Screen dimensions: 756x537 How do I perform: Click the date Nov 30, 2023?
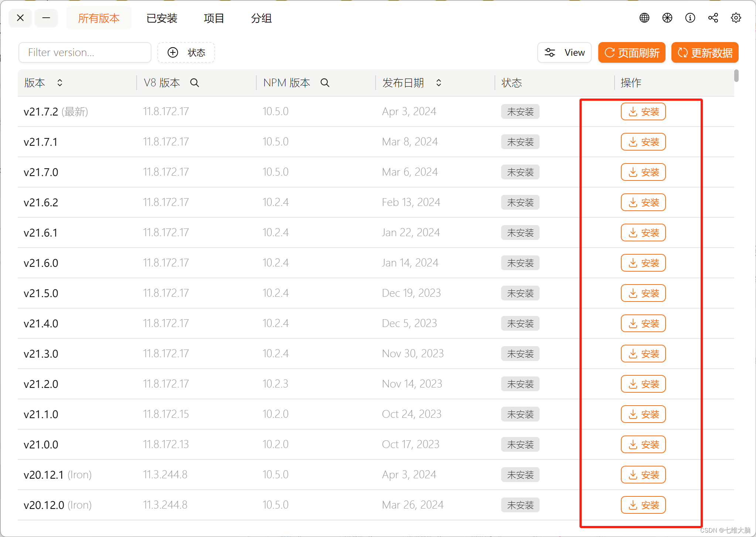point(413,354)
